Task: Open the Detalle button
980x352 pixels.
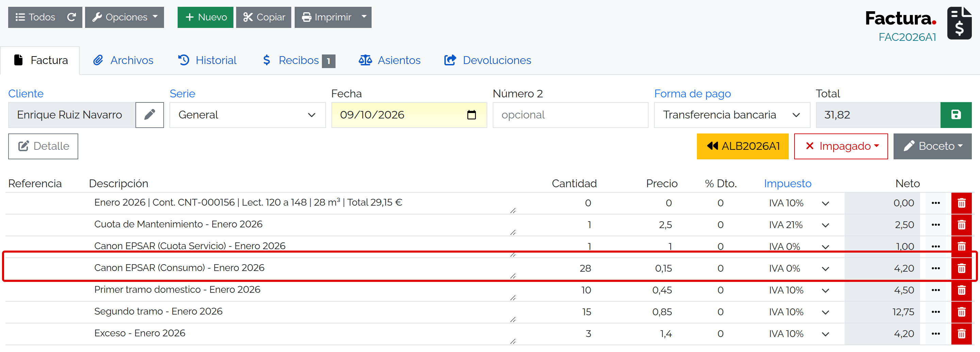Action: coord(43,146)
